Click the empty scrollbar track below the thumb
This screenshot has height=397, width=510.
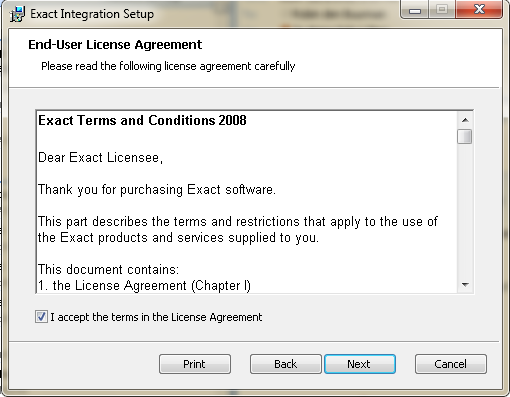pyautogui.click(x=465, y=210)
